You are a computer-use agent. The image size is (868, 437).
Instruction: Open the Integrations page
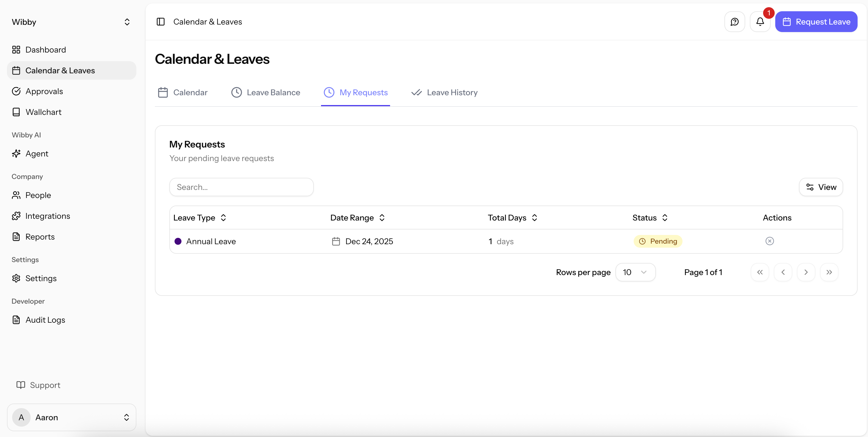click(x=48, y=216)
